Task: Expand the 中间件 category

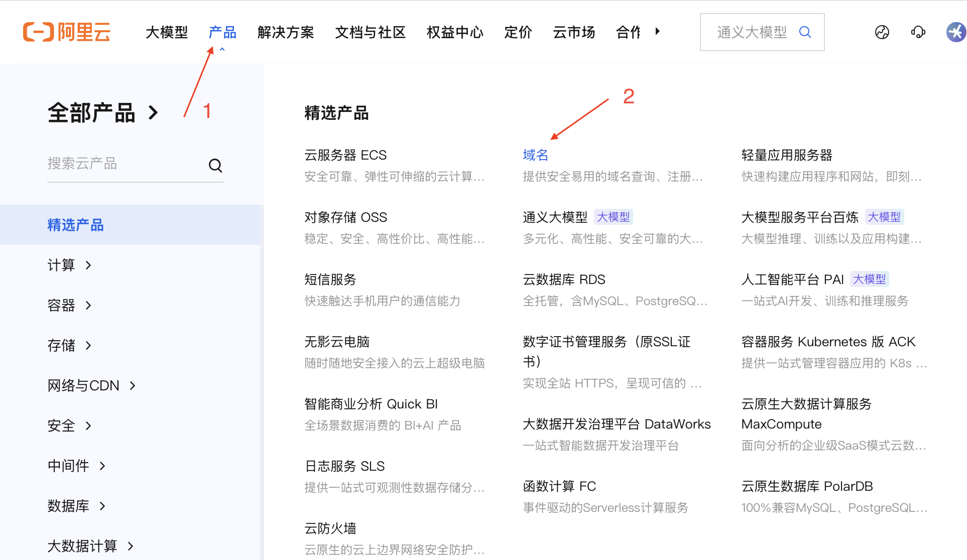Action: click(77, 466)
